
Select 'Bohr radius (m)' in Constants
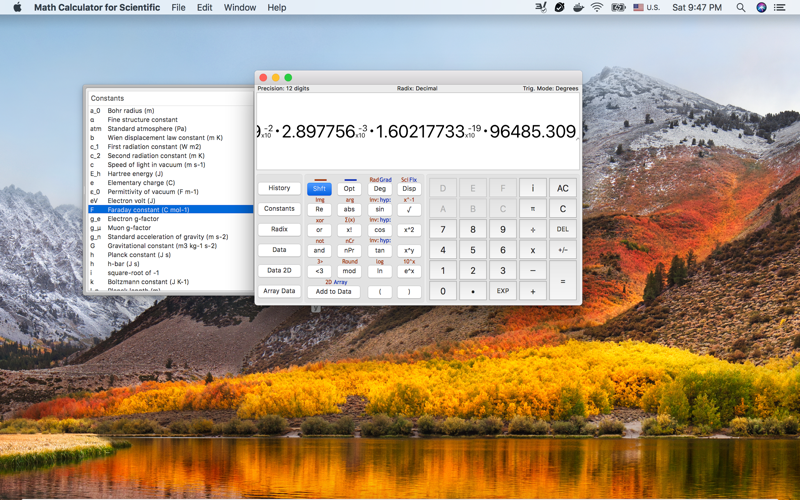point(170,111)
